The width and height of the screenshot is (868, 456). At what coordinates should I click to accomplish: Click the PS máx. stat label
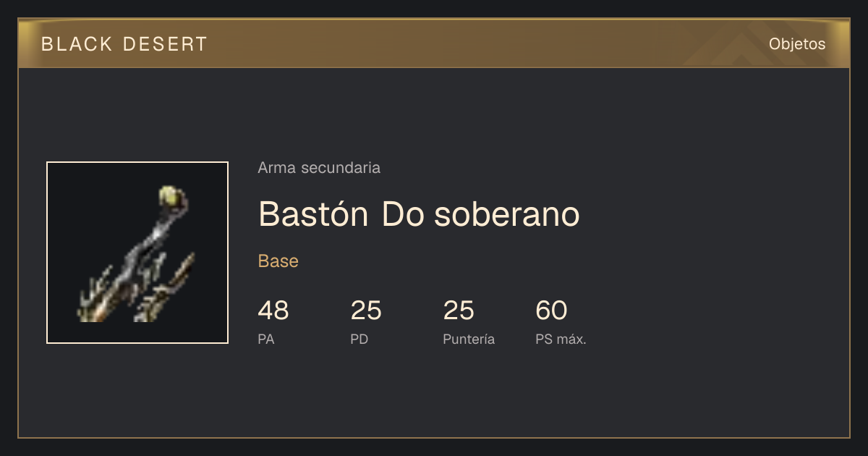tap(561, 339)
